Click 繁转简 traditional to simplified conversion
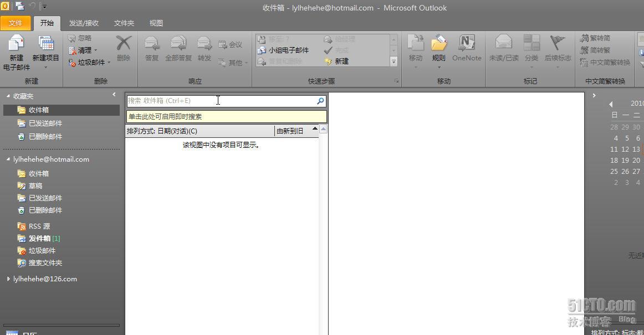Viewport: 644px width, 335px height. click(595, 38)
